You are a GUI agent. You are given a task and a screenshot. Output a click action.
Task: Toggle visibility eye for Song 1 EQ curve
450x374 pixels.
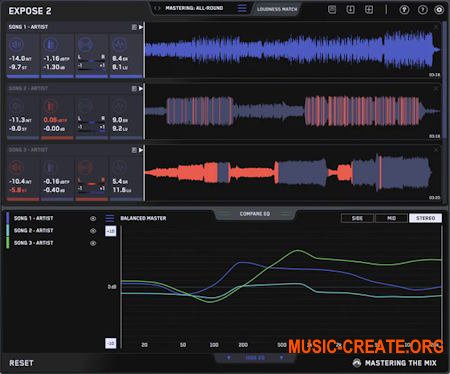[93, 219]
